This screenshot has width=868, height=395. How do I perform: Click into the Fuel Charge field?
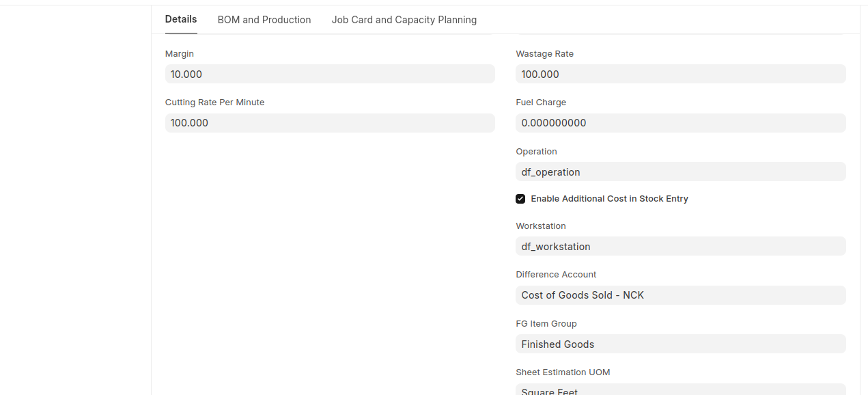tap(680, 123)
